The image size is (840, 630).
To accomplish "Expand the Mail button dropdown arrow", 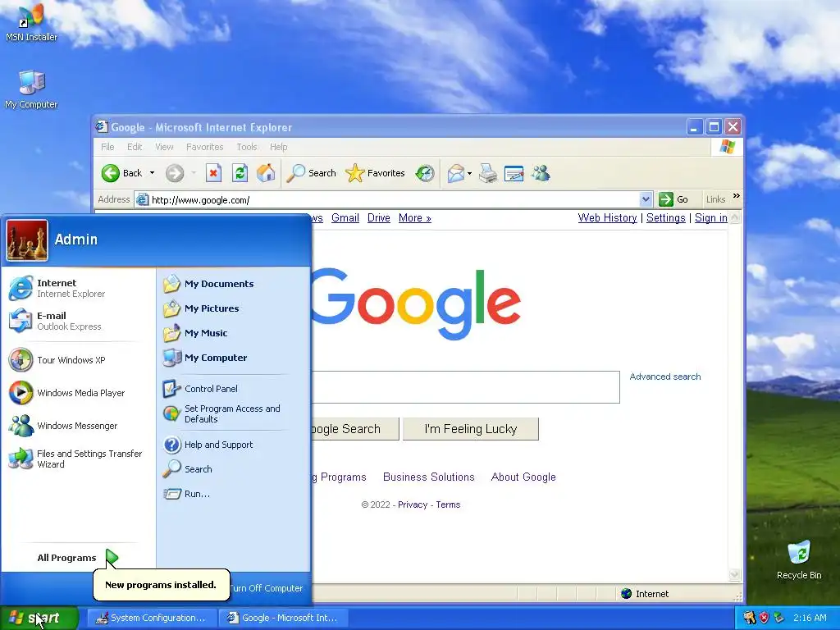I will point(469,173).
